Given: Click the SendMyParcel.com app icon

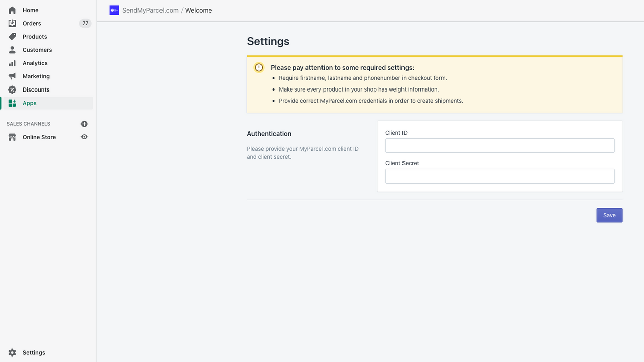Looking at the screenshot, I should point(114,10).
